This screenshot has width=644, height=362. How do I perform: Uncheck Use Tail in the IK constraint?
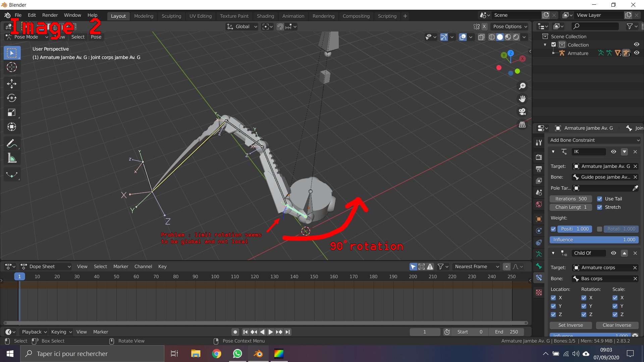[x=600, y=199]
